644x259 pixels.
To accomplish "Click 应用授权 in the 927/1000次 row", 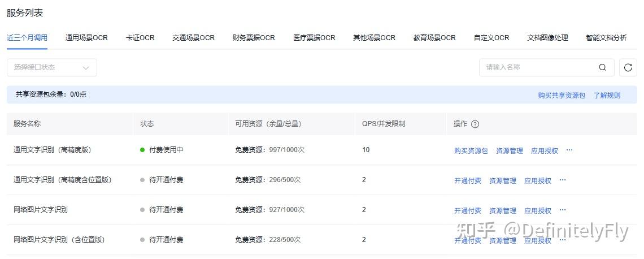I will coord(538,211).
